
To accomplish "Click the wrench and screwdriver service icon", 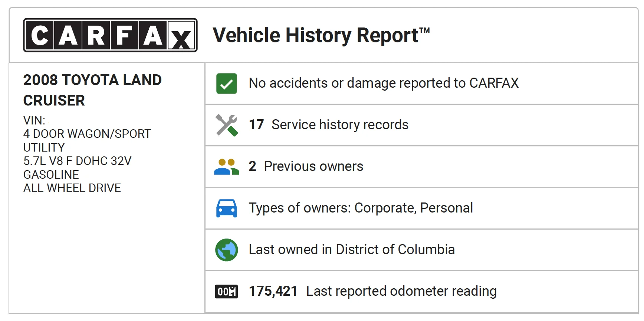I will pyautogui.click(x=227, y=125).
